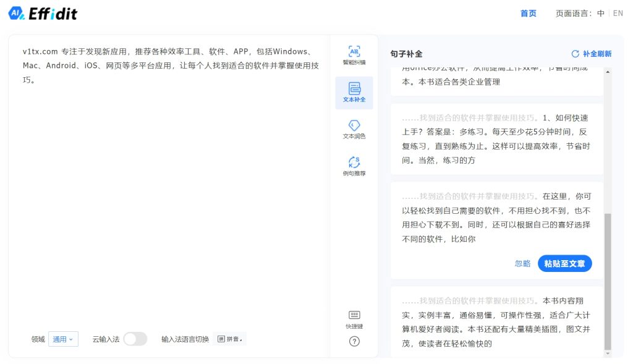Go to the 首页 home tab
This screenshot has width=633, height=364.
[529, 13]
